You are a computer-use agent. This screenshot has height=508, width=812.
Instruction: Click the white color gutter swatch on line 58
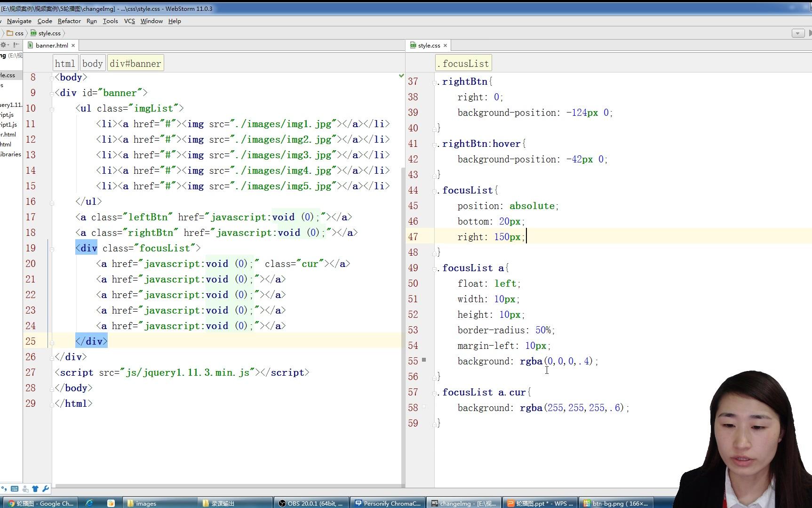pyautogui.click(x=424, y=406)
